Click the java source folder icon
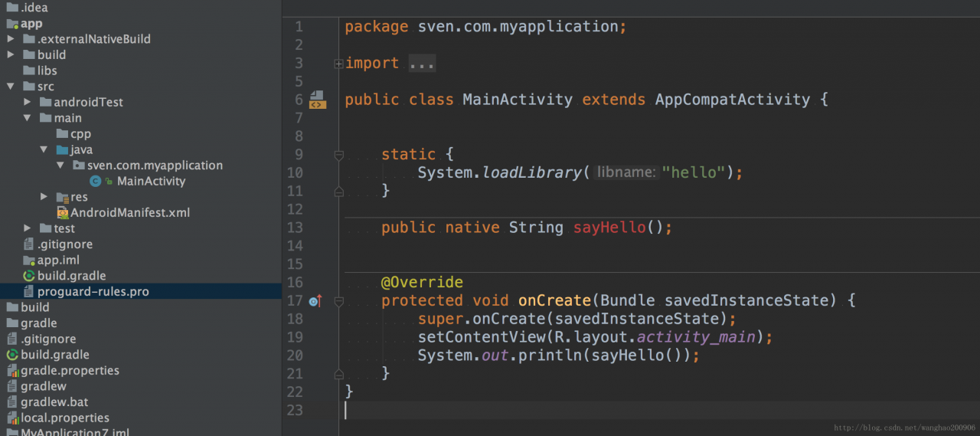The height and width of the screenshot is (436, 980). pyautogui.click(x=63, y=149)
